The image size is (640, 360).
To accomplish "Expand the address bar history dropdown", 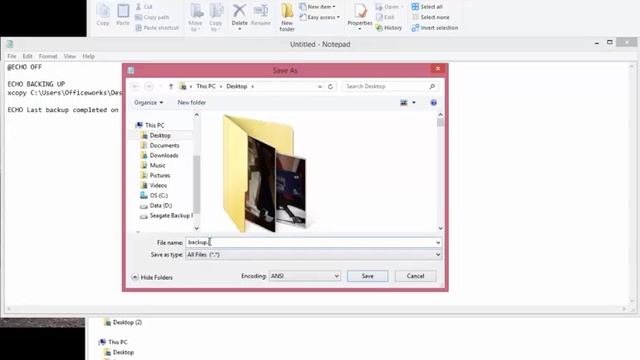I will [320, 87].
